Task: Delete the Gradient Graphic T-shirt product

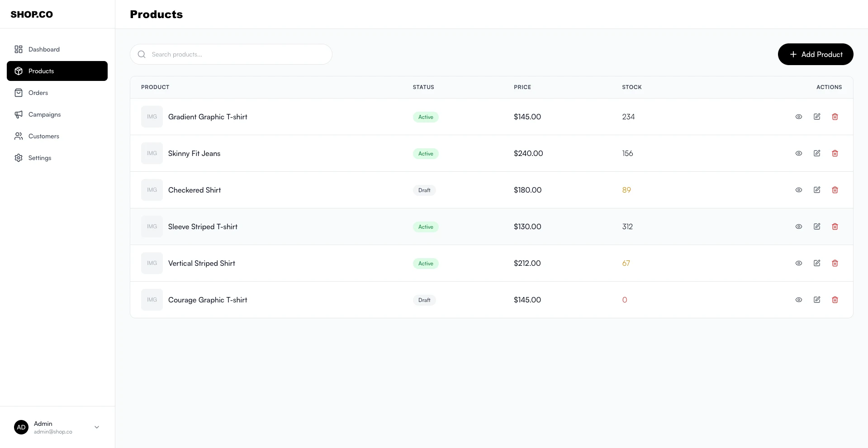Action: tap(835, 117)
